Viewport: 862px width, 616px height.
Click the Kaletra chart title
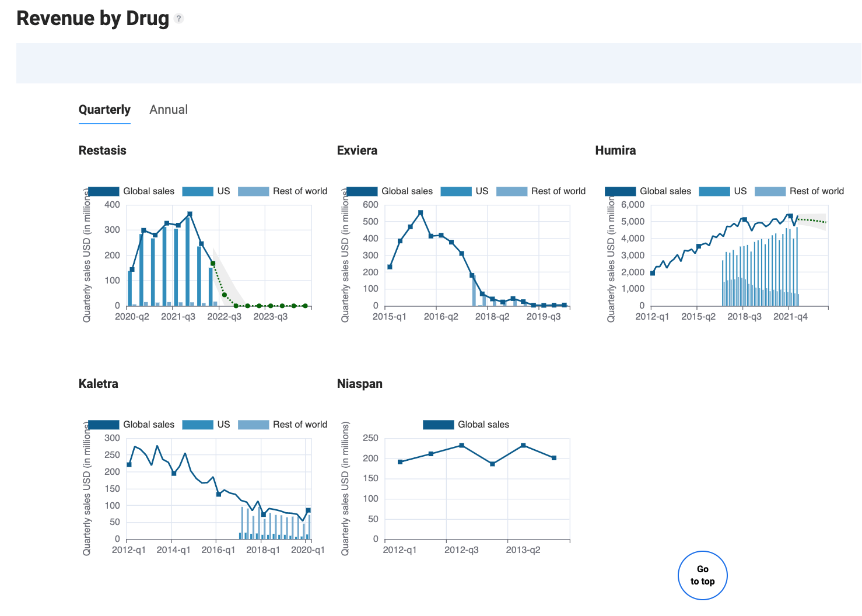[x=99, y=384]
